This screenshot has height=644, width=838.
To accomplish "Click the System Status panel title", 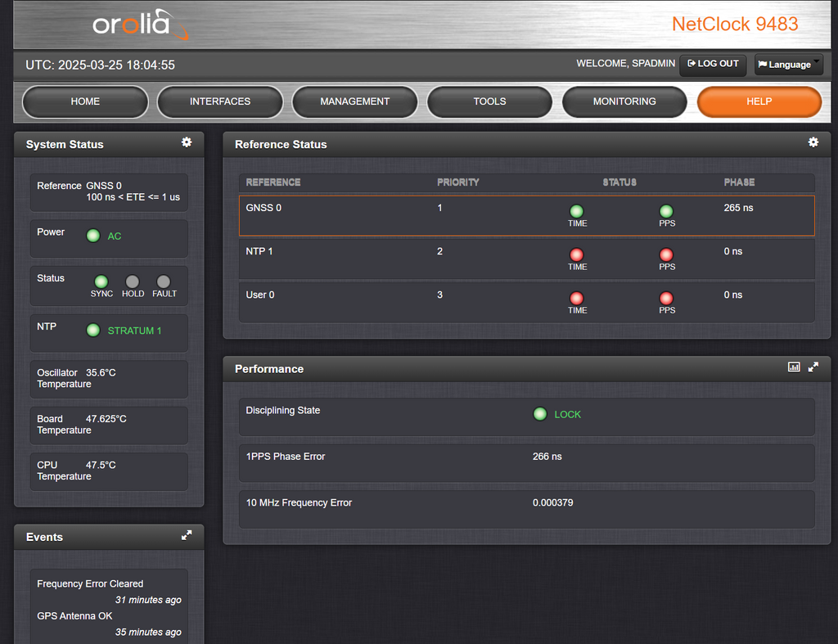I will click(65, 144).
